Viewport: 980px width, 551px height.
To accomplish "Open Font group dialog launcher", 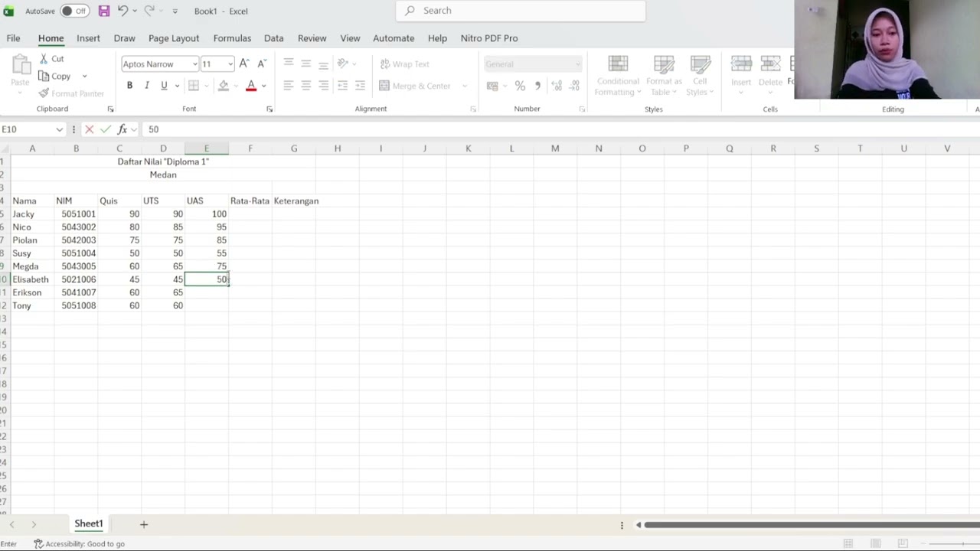I will point(269,109).
